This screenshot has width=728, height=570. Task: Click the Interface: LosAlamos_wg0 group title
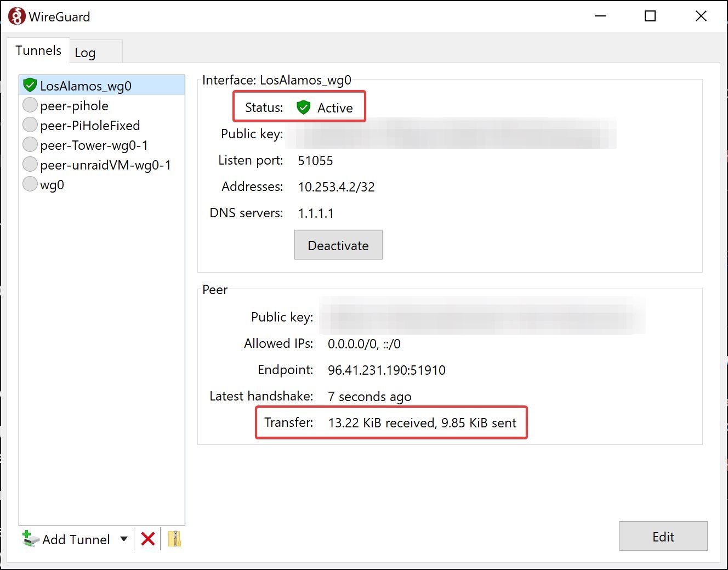(x=277, y=80)
